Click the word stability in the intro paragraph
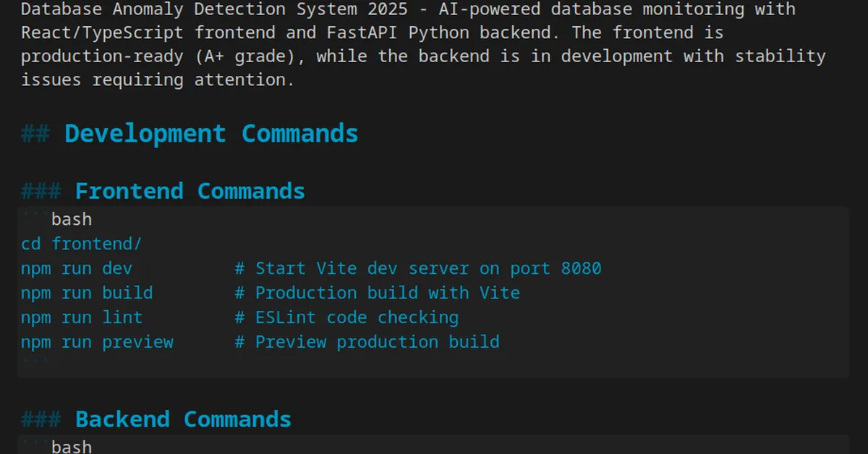Viewport: 868px width, 454px height. coord(780,56)
